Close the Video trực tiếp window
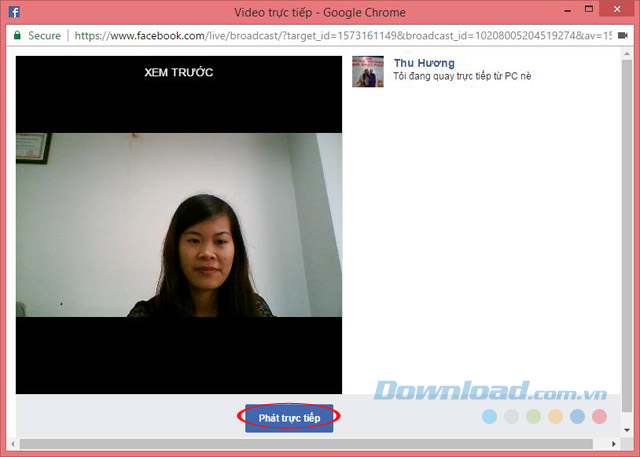 point(617,9)
